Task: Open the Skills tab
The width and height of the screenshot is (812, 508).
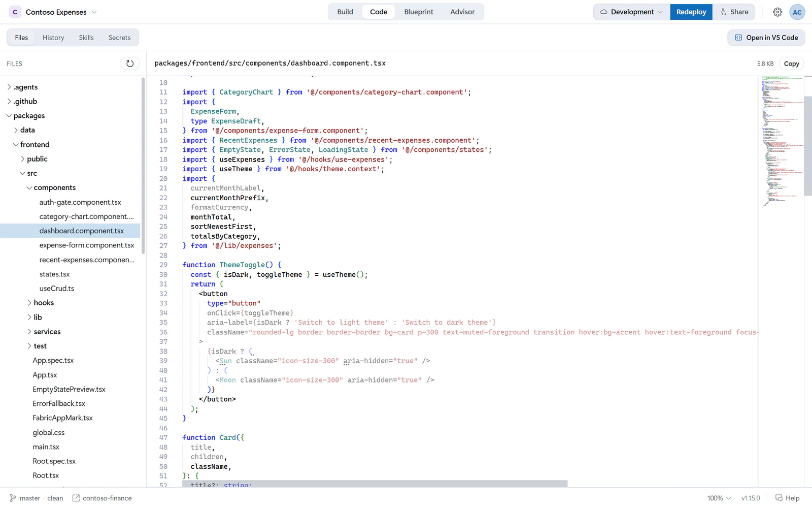Action: click(x=86, y=38)
